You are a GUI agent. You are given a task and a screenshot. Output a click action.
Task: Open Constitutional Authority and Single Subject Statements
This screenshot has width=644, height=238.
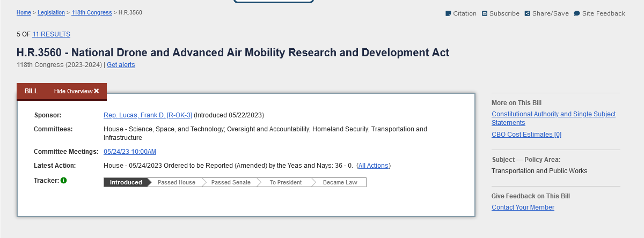(553, 118)
